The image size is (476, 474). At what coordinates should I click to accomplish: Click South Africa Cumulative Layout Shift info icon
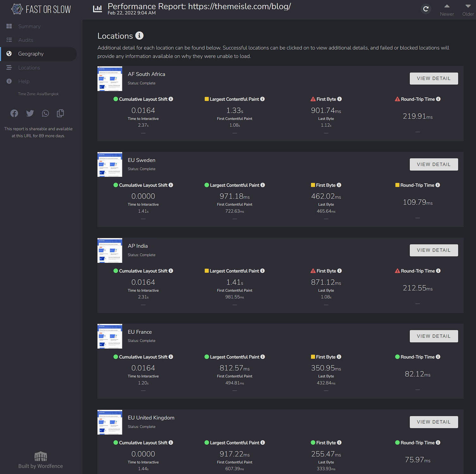pos(171,99)
